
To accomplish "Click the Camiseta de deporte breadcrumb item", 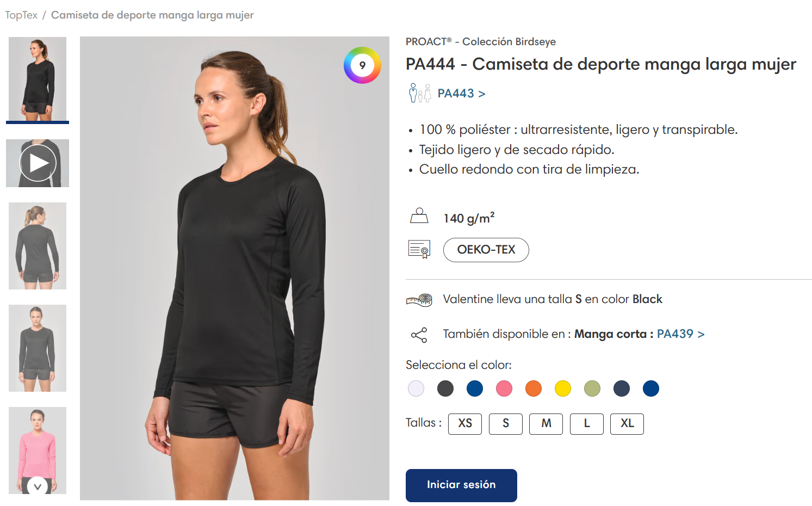I will pos(152,15).
